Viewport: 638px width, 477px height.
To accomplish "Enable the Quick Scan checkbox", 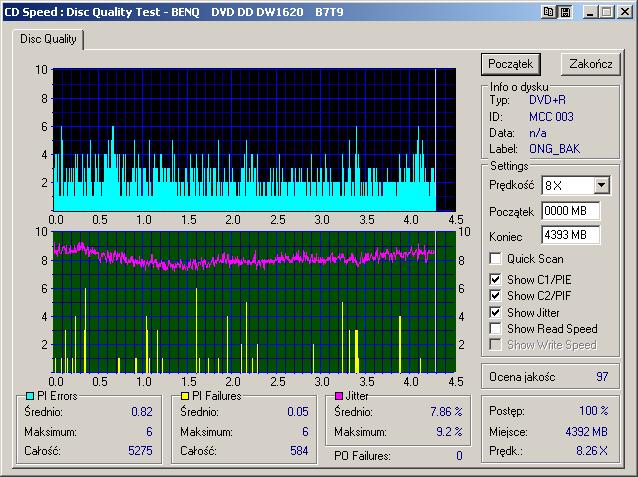I will point(495,258).
